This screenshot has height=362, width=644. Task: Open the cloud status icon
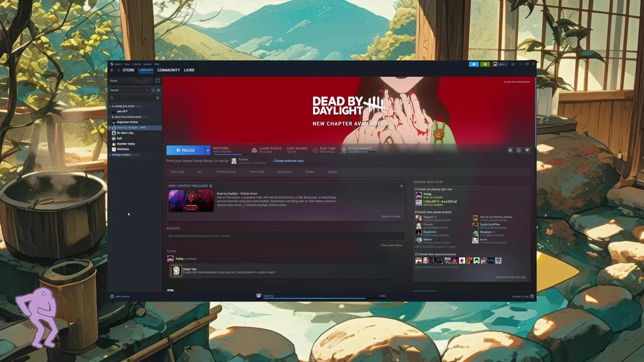coord(254,150)
